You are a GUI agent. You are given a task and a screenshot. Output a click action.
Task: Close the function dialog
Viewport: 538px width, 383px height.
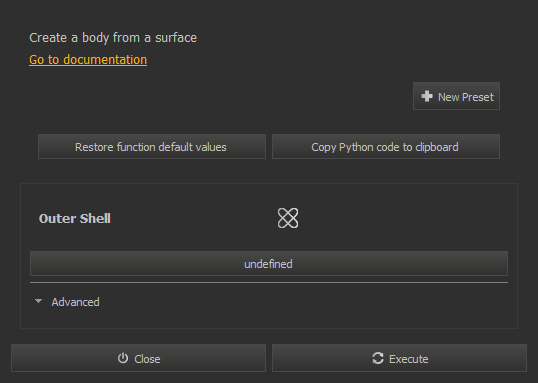138,358
